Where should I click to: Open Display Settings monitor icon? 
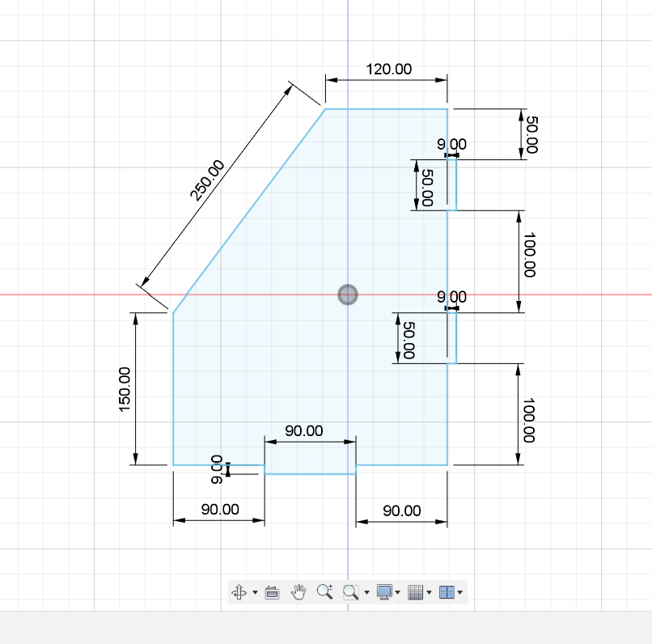click(x=384, y=591)
